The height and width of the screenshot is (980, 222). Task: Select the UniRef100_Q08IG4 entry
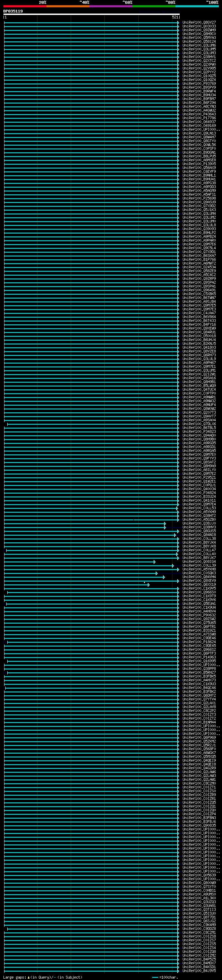coord(199,562)
